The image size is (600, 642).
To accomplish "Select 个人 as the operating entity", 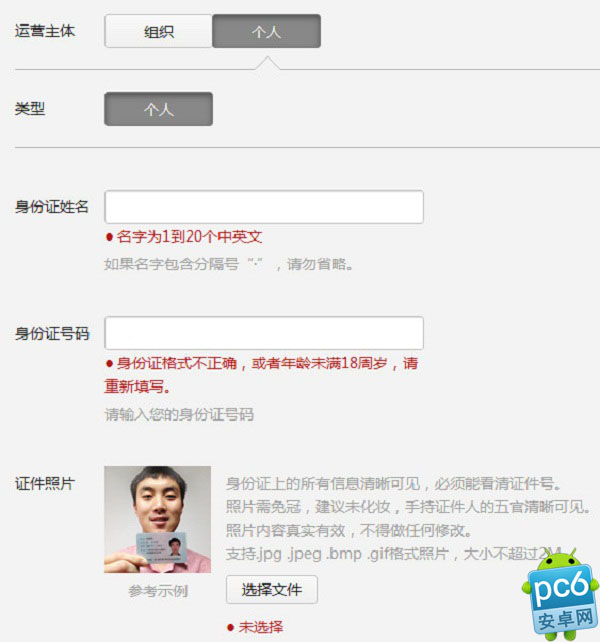I will click(267, 31).
